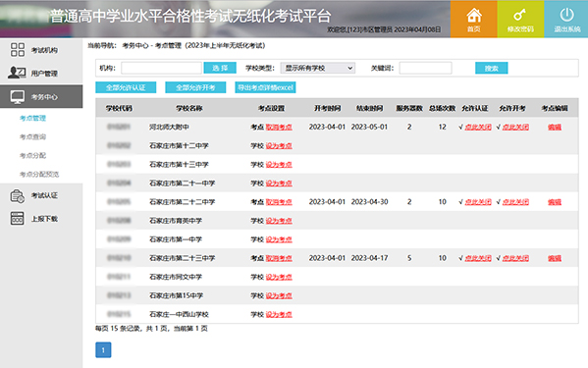Screen dimensions: 588x368
Task: Select 考点查询 submenu item
Action: (x=32, y=136)
